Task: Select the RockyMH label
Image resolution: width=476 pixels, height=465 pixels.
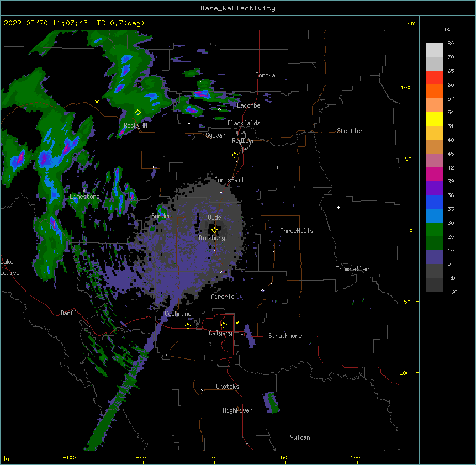Action: [x=135, y=125]
